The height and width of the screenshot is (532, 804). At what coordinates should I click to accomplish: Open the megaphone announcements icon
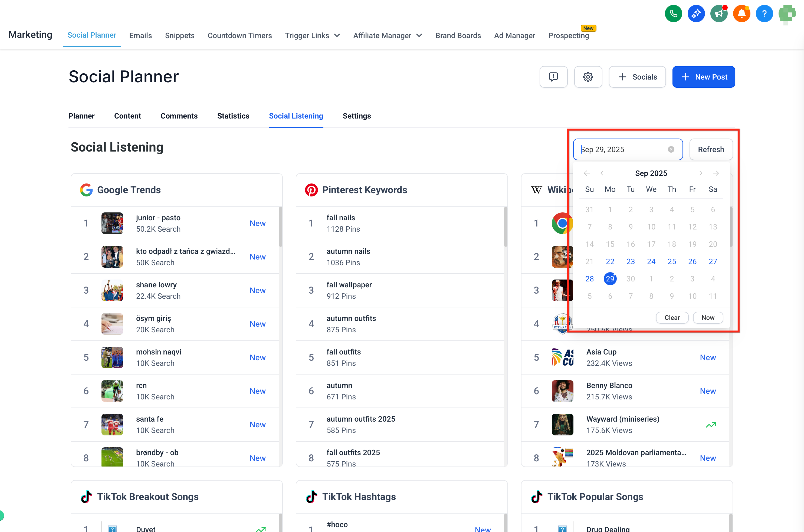click(x=718, y=14)
